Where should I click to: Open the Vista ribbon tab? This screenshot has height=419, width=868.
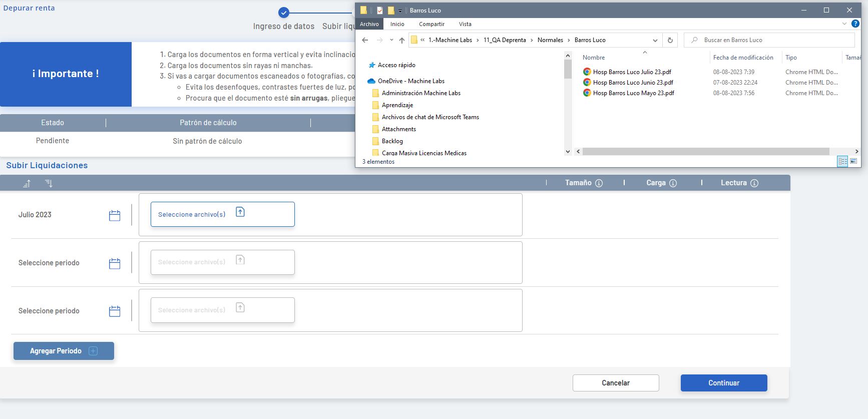click(465, 24)
